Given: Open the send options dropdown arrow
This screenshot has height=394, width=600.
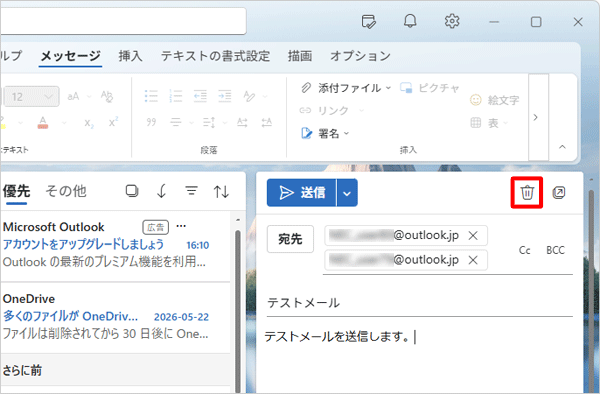Looking at the screenshot, I should pos(347,193).
